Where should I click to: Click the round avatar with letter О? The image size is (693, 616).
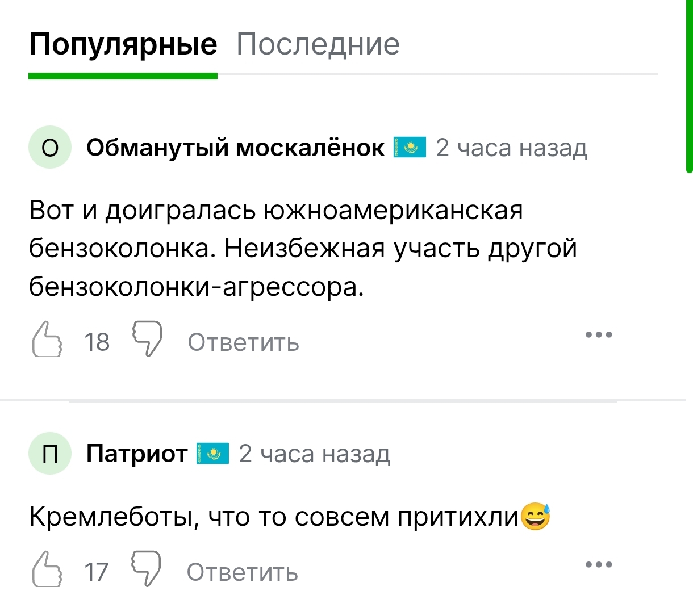[x=50, y=148]
